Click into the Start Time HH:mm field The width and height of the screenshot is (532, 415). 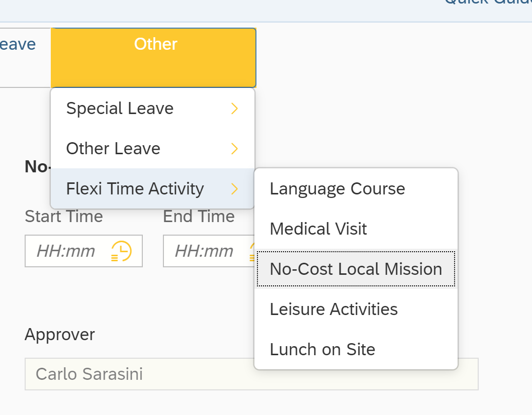[66, 251]
